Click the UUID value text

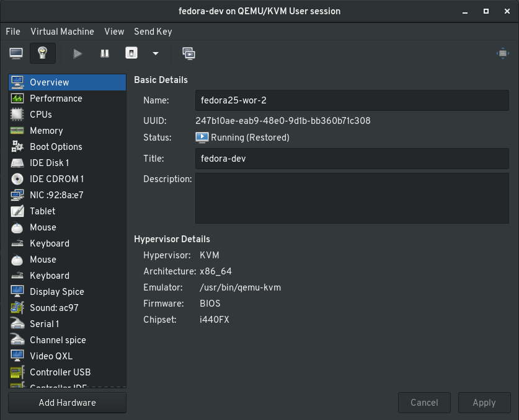pyautogui.click(x=283, y=121)
